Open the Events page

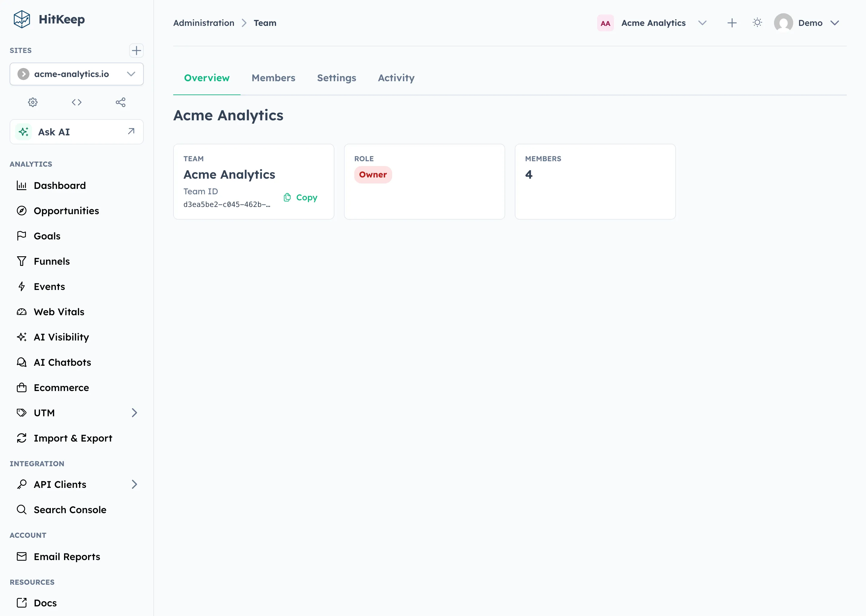click(x=77, y=286)
